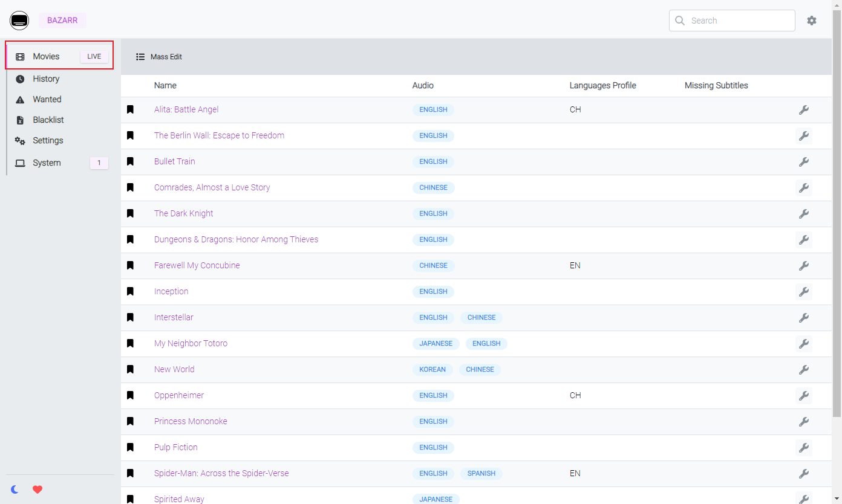Open The Berlin Wall: Escape to Freedom link
Screen dimensions: 842x504
click(x=219, y=135)
